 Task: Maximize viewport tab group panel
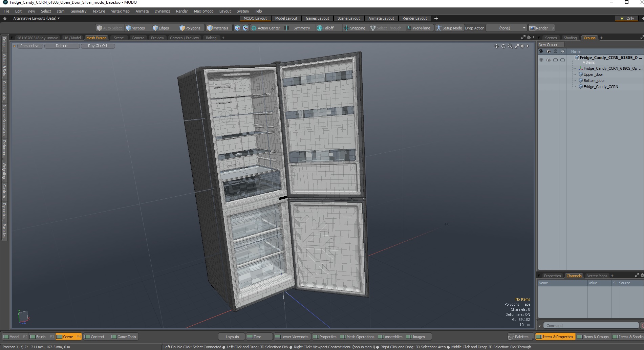pyautogui.click(x=523, y=37)
